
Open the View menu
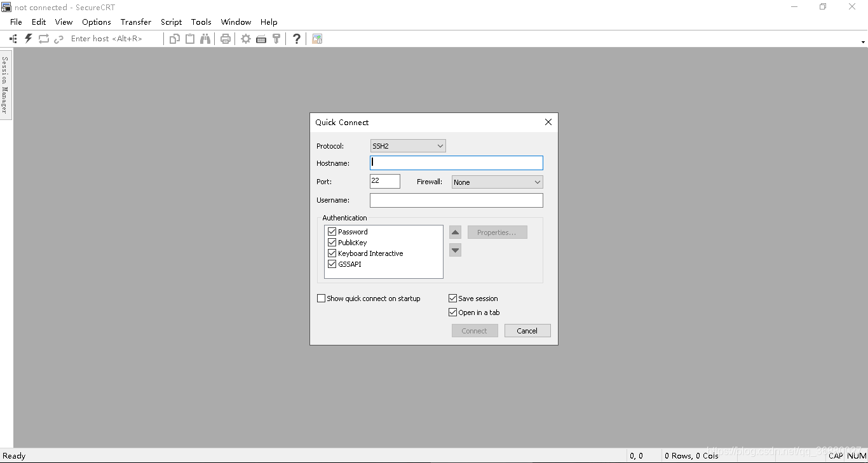(x=64, y=22)
